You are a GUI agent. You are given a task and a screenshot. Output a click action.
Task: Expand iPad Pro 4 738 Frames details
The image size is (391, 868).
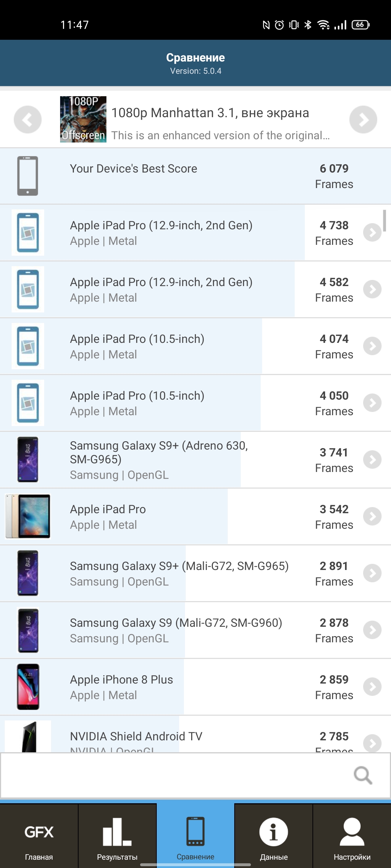372,233
